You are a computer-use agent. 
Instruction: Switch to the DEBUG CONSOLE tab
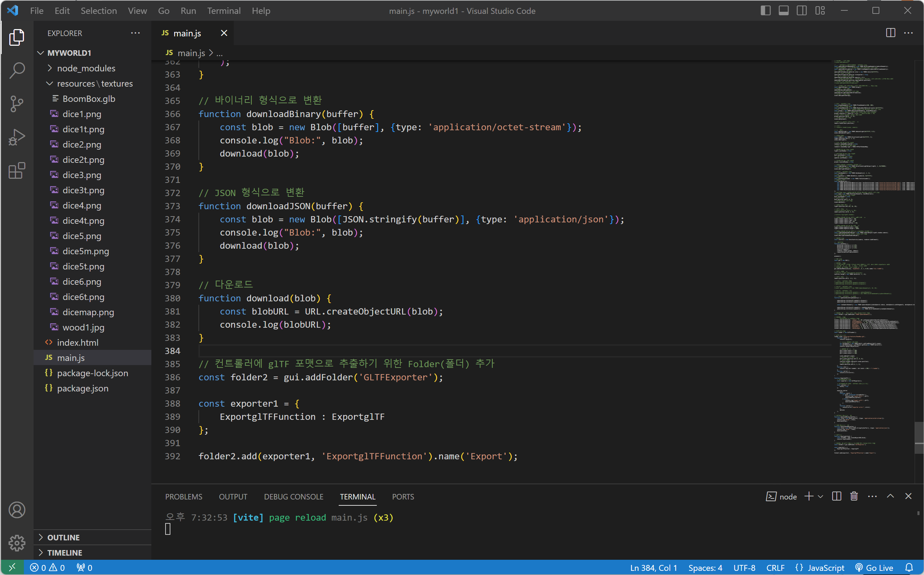[x=294, y=497]
